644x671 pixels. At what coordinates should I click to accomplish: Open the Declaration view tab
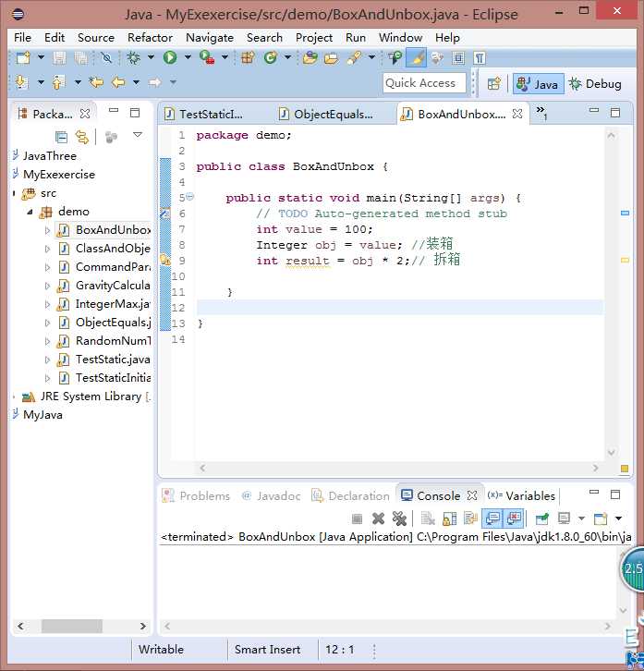pos(350,495)
